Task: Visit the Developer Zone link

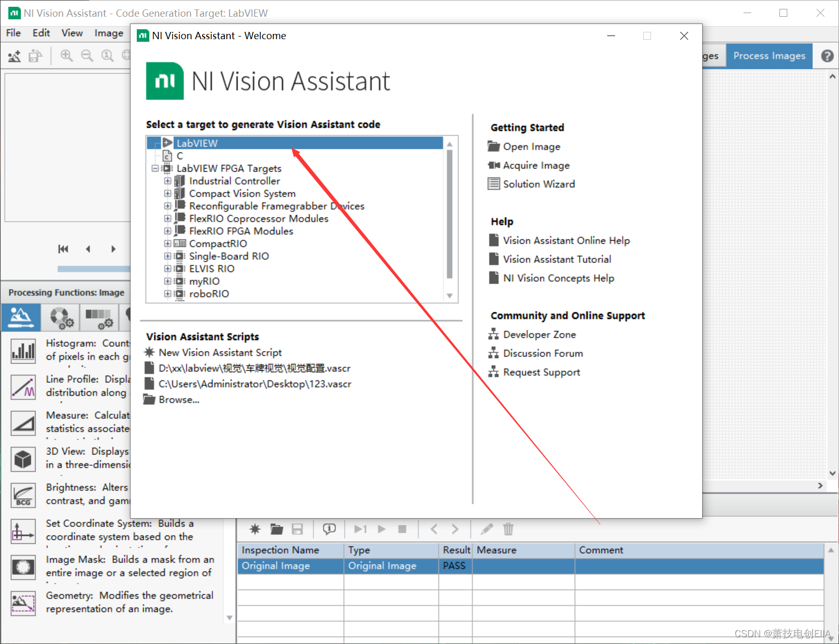Action: pyautogui.click(x=539, y=334)
